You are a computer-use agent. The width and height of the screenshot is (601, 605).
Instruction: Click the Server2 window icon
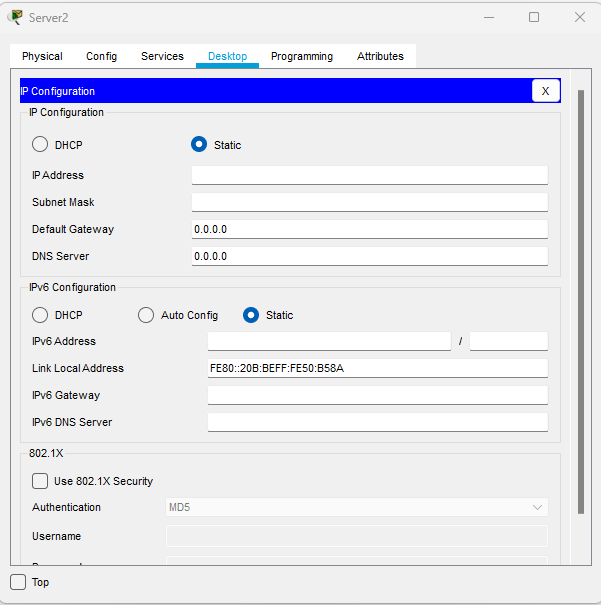point(15,17)
